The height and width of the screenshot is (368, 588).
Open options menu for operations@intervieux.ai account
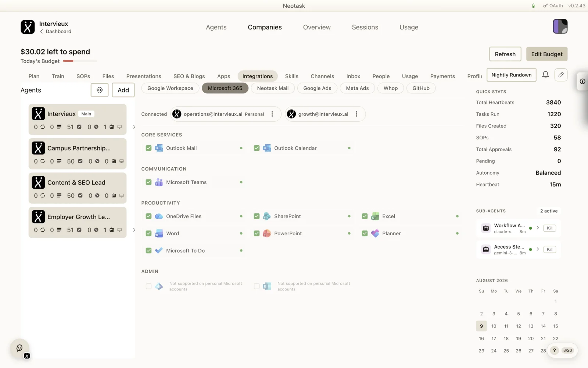(272, 114)
